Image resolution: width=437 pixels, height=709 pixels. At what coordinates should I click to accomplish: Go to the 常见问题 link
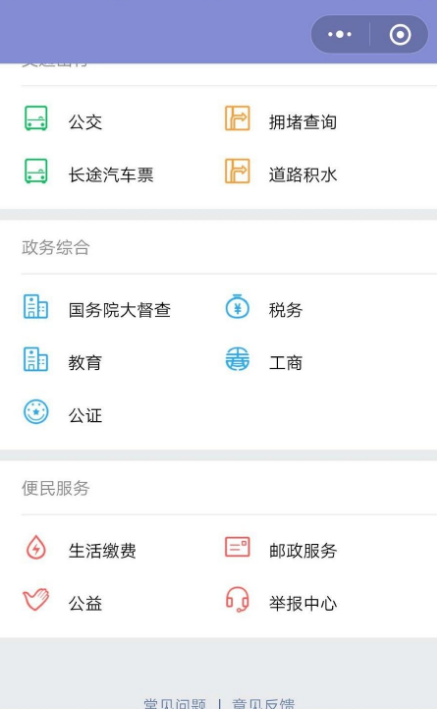click(x=175, y=704)
